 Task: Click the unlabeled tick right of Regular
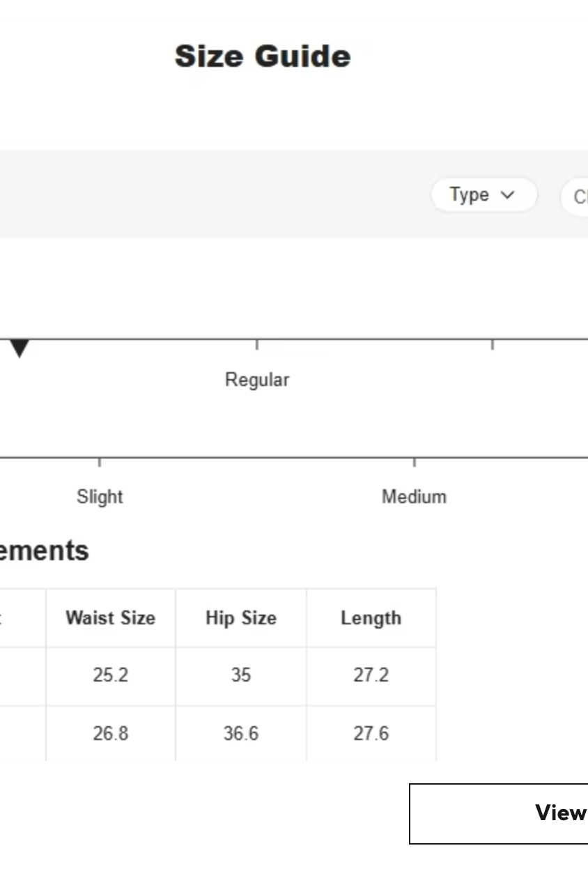tap(493, 344)
